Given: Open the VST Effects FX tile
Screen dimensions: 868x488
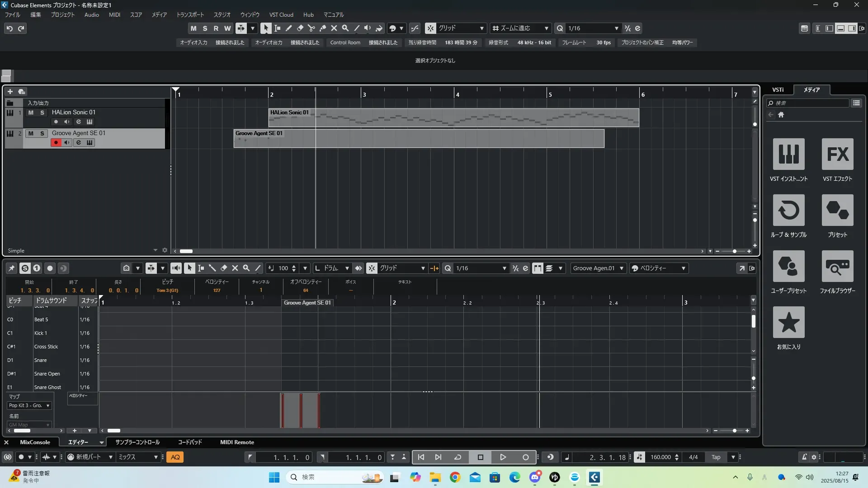Looking at the screenshot, I should (x=837, y=154).
